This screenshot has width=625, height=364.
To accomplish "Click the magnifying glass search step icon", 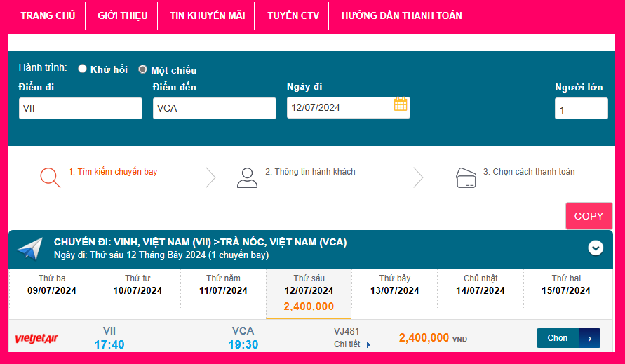I will [50, 177].
